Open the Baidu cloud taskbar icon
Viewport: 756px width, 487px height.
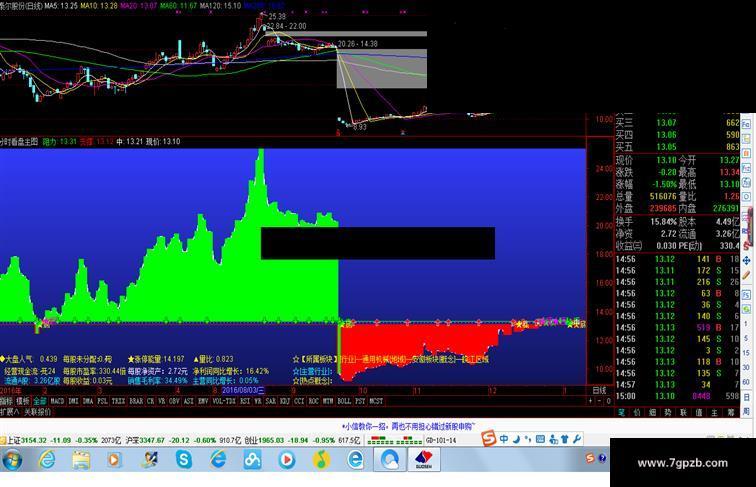[x=252, y=460]
